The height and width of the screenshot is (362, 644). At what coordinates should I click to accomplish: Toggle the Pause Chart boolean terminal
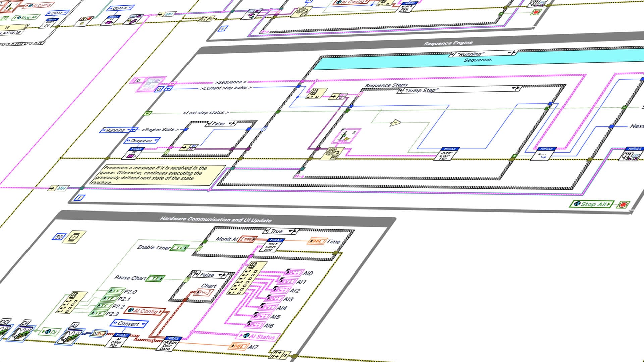(156, 278)
